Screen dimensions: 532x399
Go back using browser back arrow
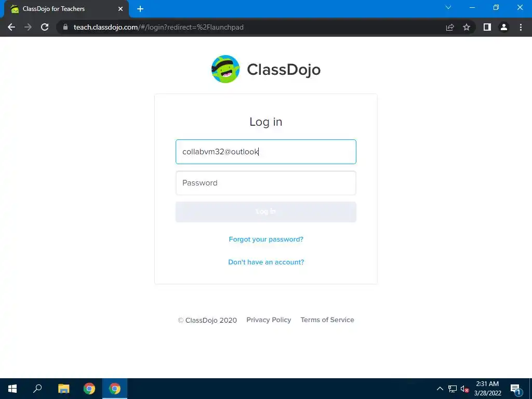pyautogui.click(x=11, y=27)
